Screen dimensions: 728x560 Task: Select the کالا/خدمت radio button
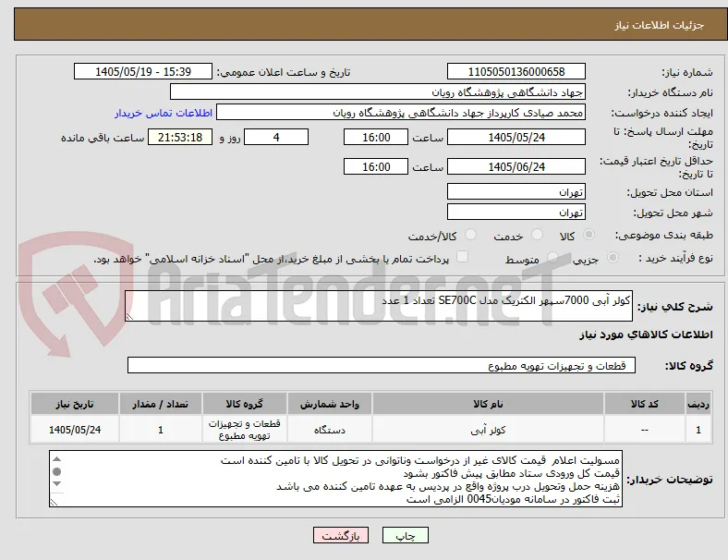(471, 235)
